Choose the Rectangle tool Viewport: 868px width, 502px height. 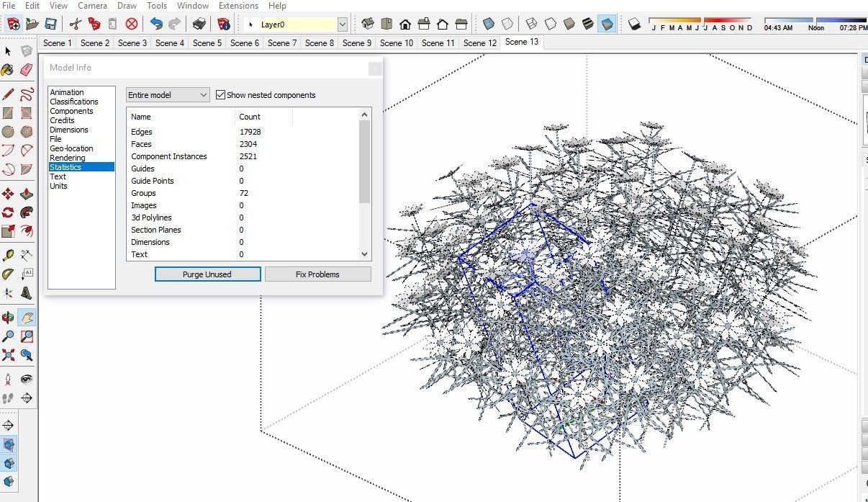[x=8, y=113]
